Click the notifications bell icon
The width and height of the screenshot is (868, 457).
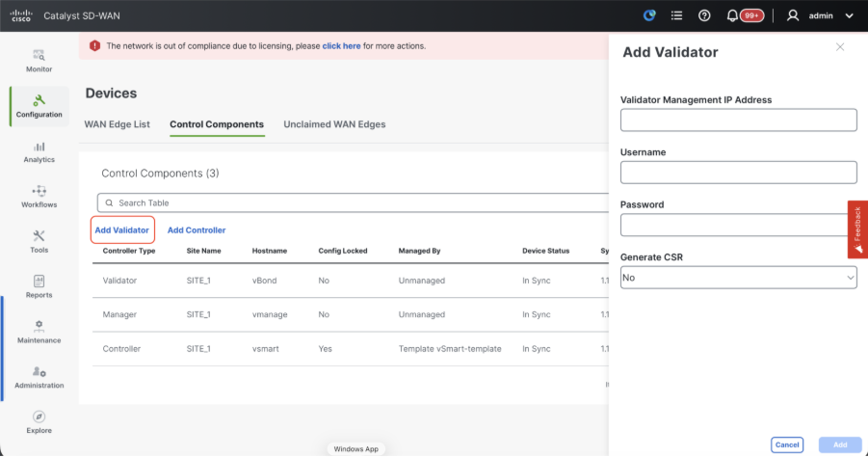coord(732,15)
